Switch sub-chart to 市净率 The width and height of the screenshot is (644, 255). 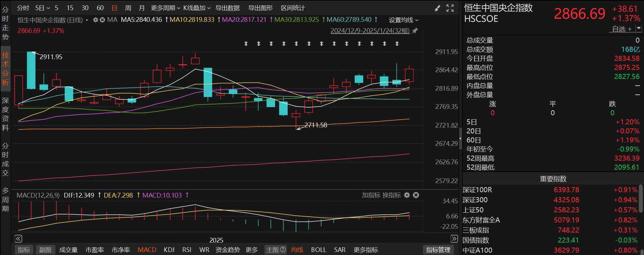[x=121, y=250]
